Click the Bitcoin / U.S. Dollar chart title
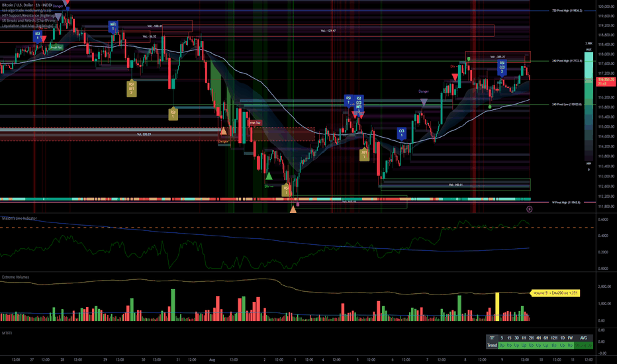The width and height of the screenshot is (617, 364). 26,5
